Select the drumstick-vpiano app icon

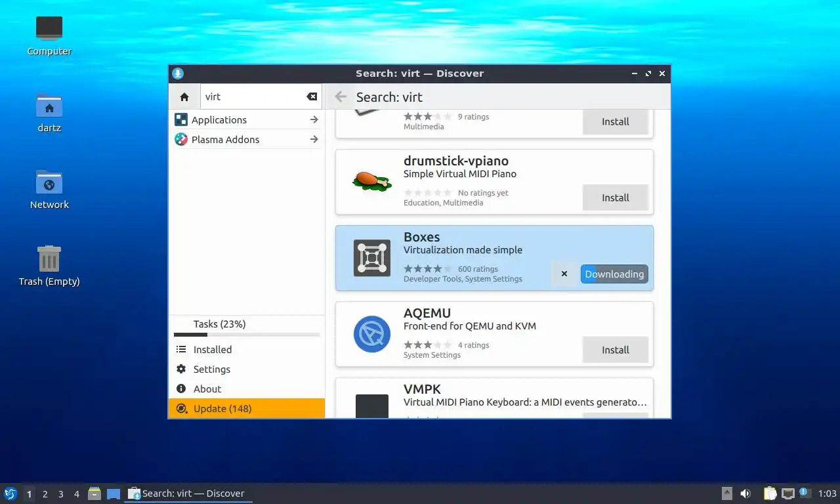372,182
